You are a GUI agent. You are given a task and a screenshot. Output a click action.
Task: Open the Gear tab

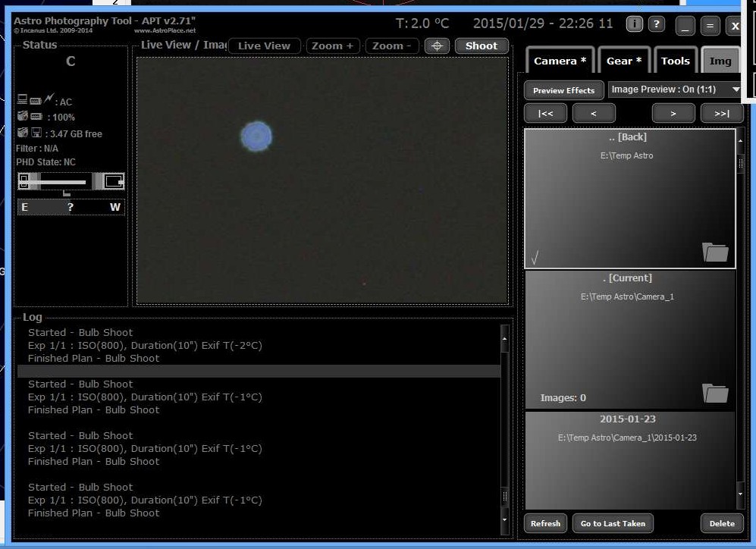pos(624,61)
